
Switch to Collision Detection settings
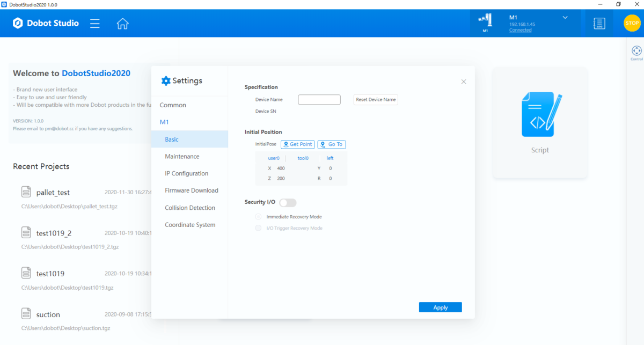(189, 208)
